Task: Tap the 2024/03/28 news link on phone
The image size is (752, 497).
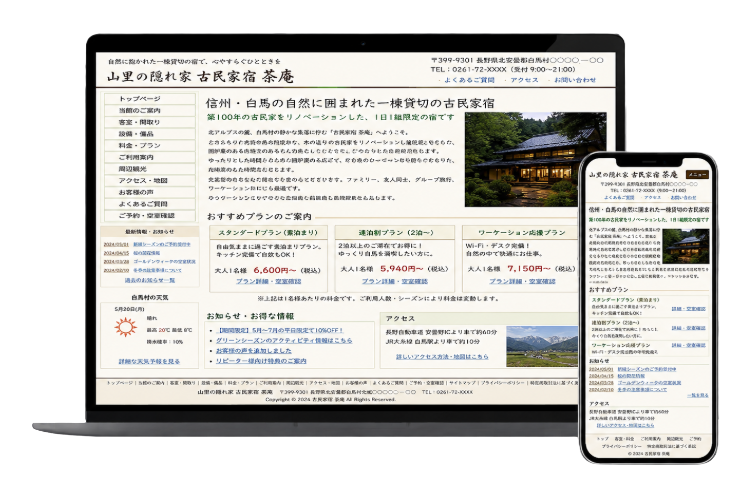Action: click(x=649, y=383)
